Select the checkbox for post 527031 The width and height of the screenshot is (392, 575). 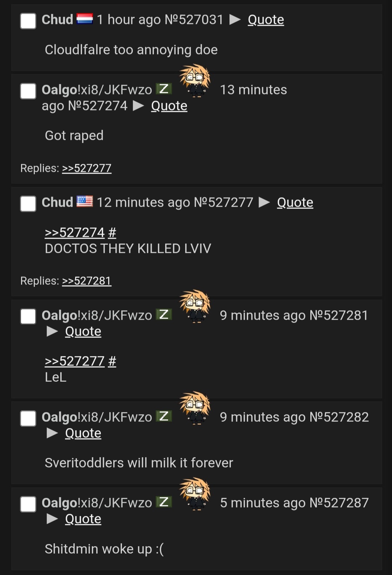click(28, 21)
